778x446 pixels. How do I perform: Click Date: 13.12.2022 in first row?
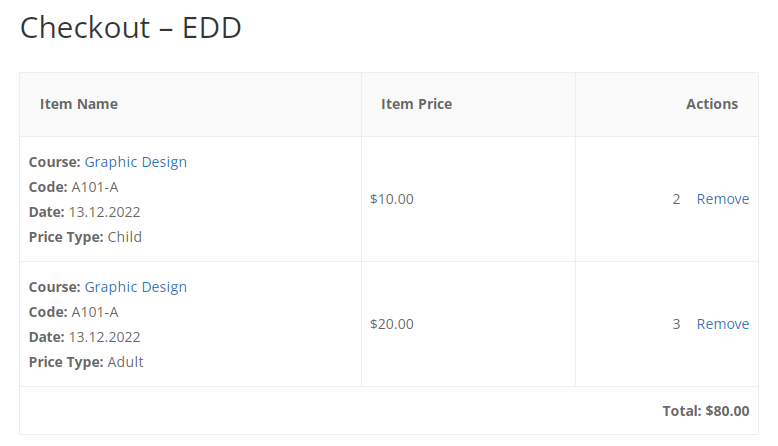coord(84,212)
